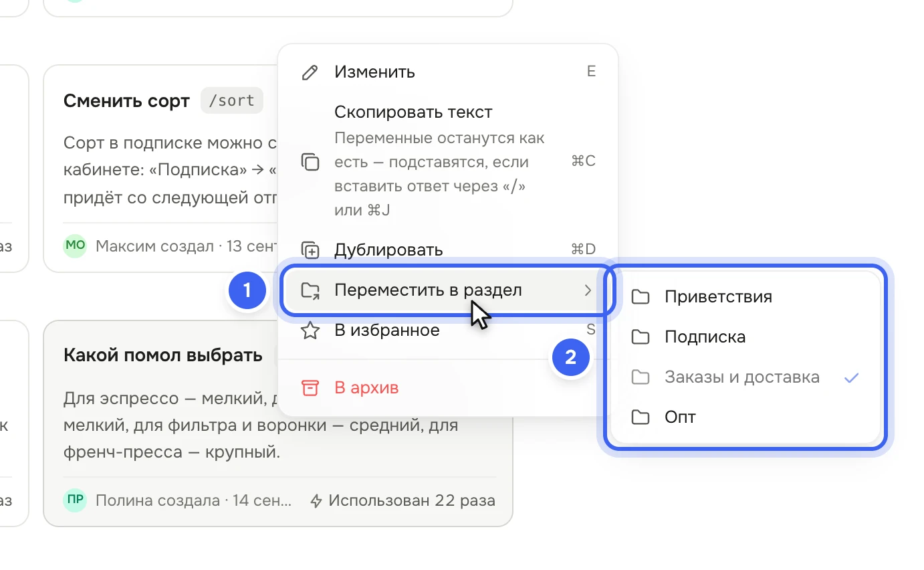Select Подписка in the section submenu

click(x=745, y=337)
